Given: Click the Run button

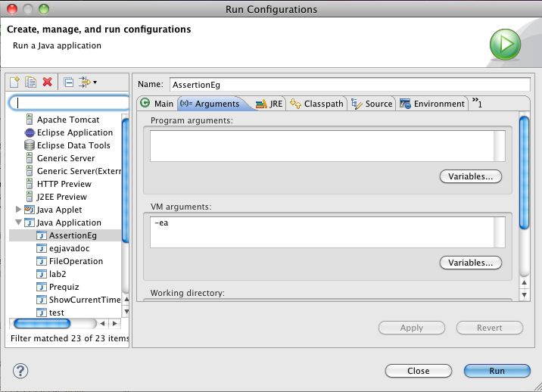Looking at the screenshot, I should pos(497,371).
